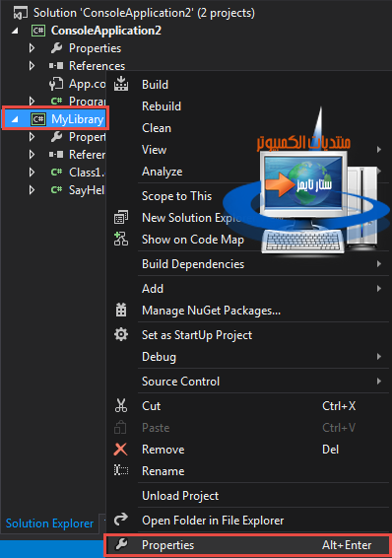392x558 pixels.
Task: Collapse the ConsoleApplication2 project node
Action: pyautogui.click(x=15, y=31)
